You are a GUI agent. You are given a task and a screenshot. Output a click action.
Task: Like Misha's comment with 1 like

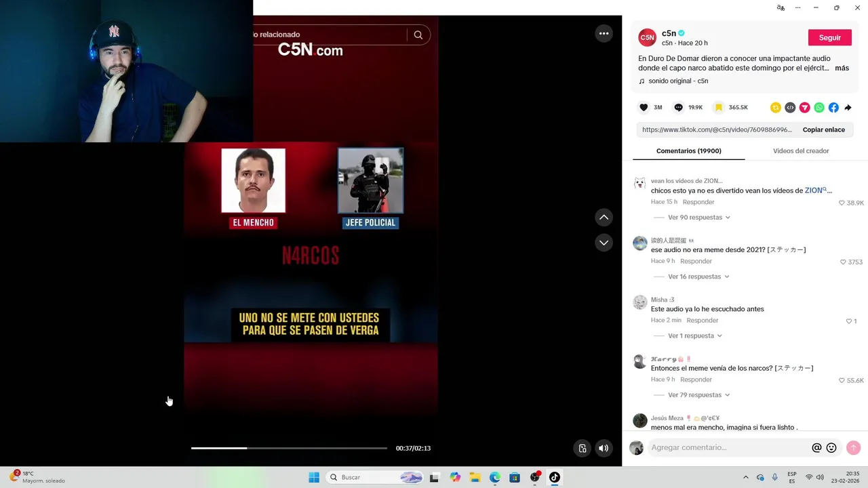click(x=848, y=321)
